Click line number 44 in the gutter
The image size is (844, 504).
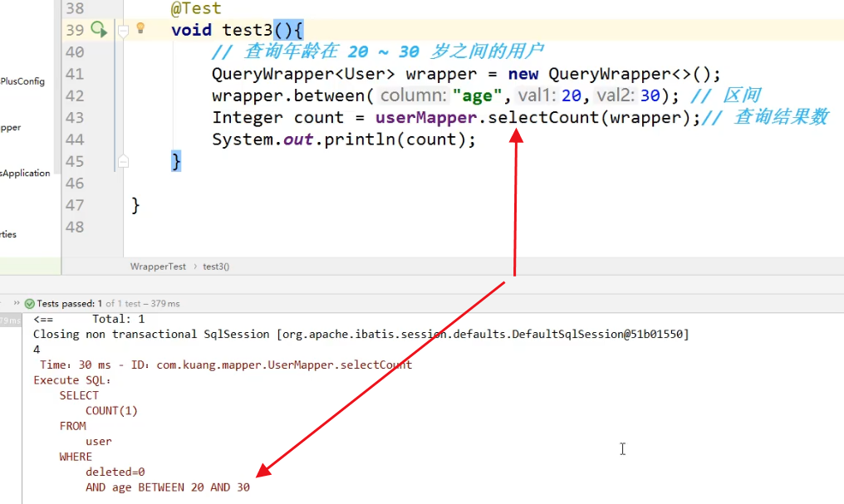75,139
